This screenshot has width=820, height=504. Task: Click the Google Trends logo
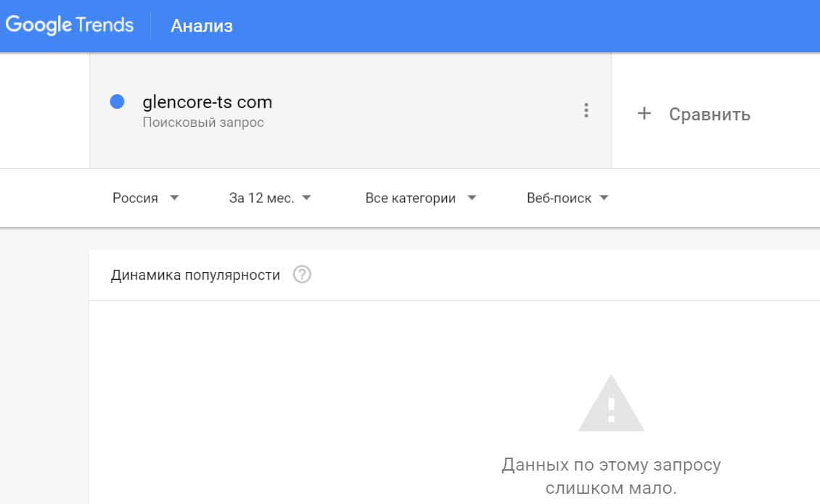coord(70,25)
